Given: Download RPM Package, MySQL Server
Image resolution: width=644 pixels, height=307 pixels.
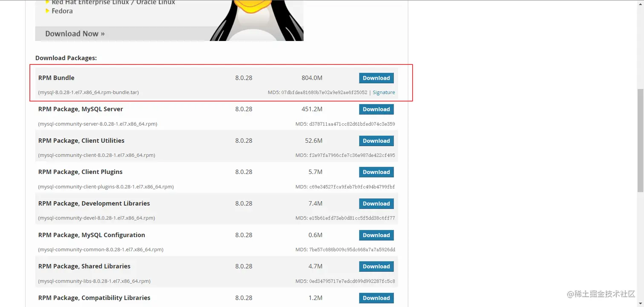Looking at the screenshot, I should 376,109.
